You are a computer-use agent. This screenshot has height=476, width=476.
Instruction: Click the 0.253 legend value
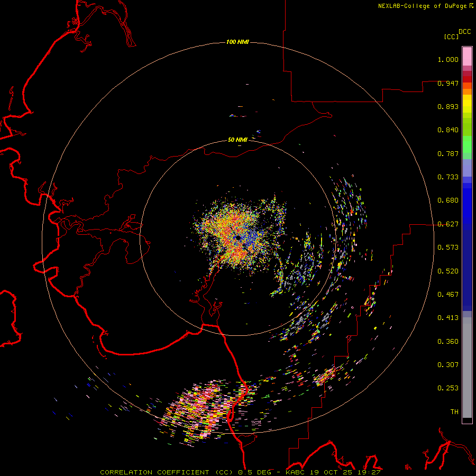[x=448, y=388]
